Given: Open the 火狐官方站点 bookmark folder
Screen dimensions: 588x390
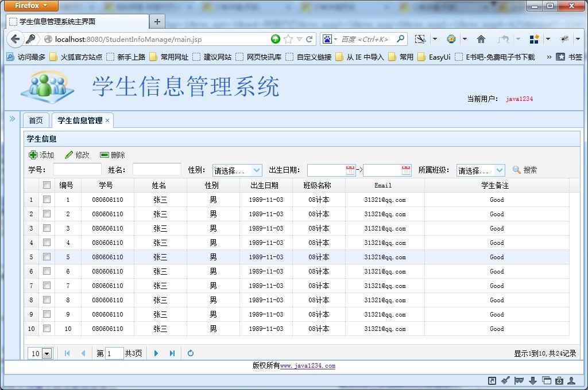Looking at the screenshot, I should pyautogui.click(x=76, y=57).
